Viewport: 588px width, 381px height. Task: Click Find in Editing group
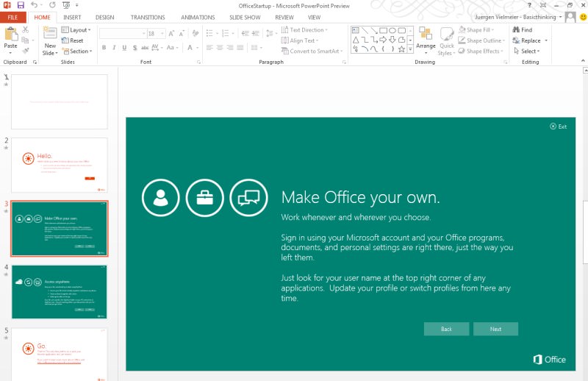pos(523,29)
